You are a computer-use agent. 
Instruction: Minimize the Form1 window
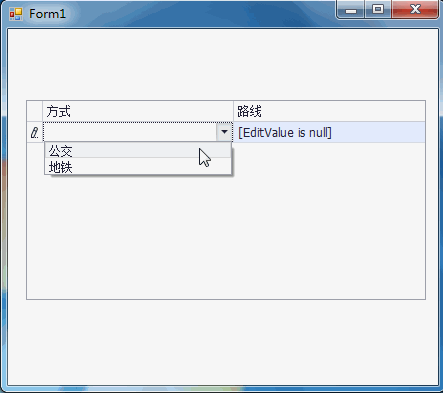(x=351, y=10)
